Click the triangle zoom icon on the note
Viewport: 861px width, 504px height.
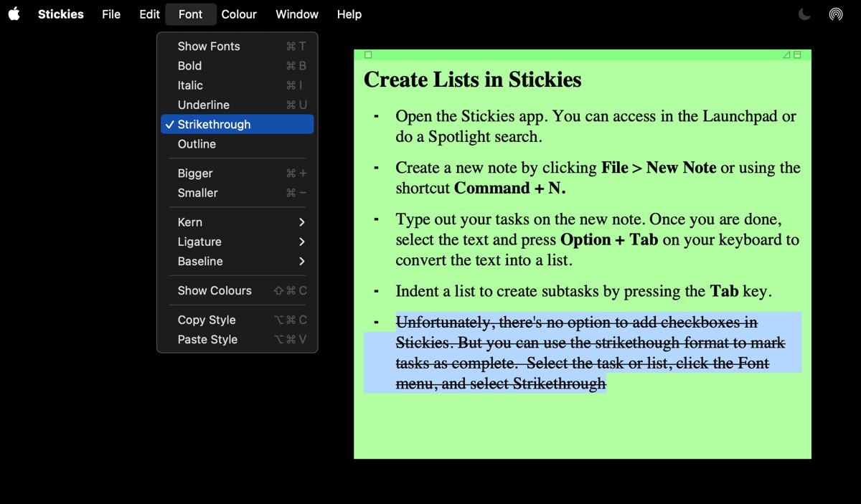786,54
